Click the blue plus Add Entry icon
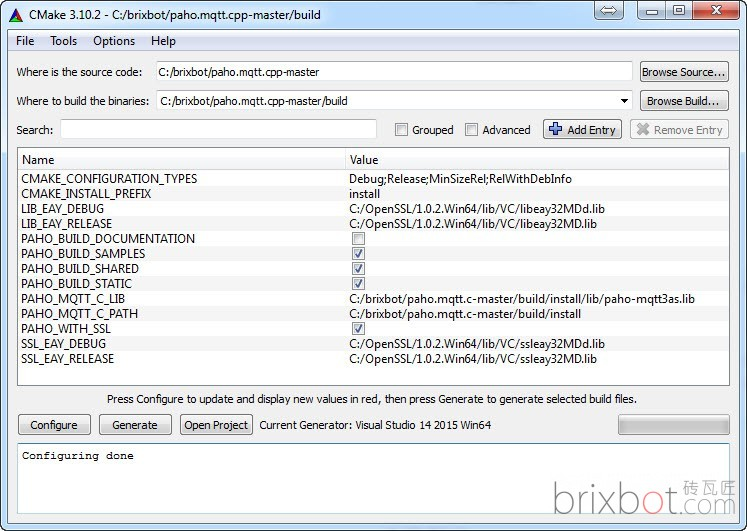The width and height of the screenshot is (747, 531). pyautogui.click(x=555, y=130)
